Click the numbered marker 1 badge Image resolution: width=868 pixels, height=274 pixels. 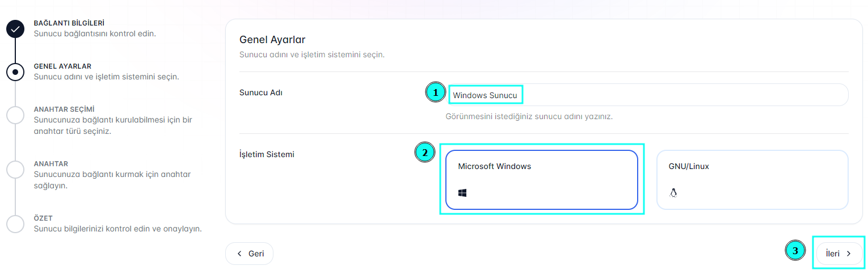435,92
